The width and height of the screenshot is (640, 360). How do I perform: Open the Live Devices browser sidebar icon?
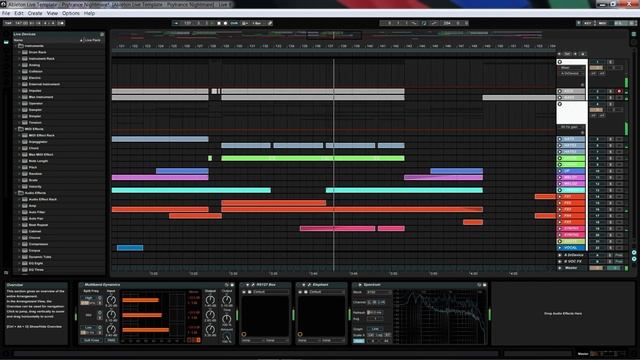tap(6, 42)
